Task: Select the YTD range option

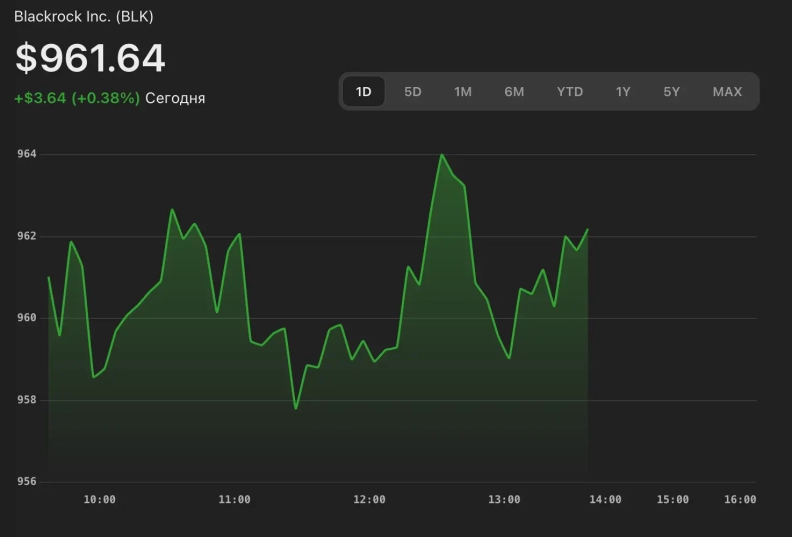Action: pyautogui.click(x=570, y=92)
